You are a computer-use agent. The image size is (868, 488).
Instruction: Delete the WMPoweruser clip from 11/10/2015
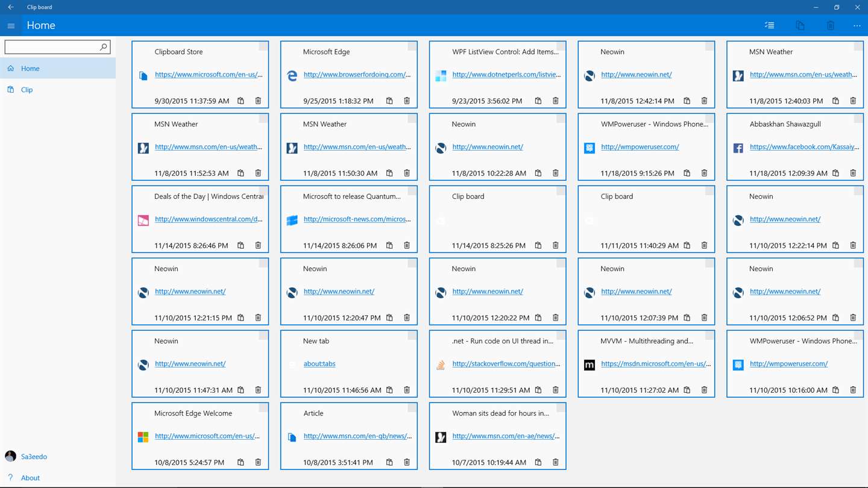pos(853,390)
